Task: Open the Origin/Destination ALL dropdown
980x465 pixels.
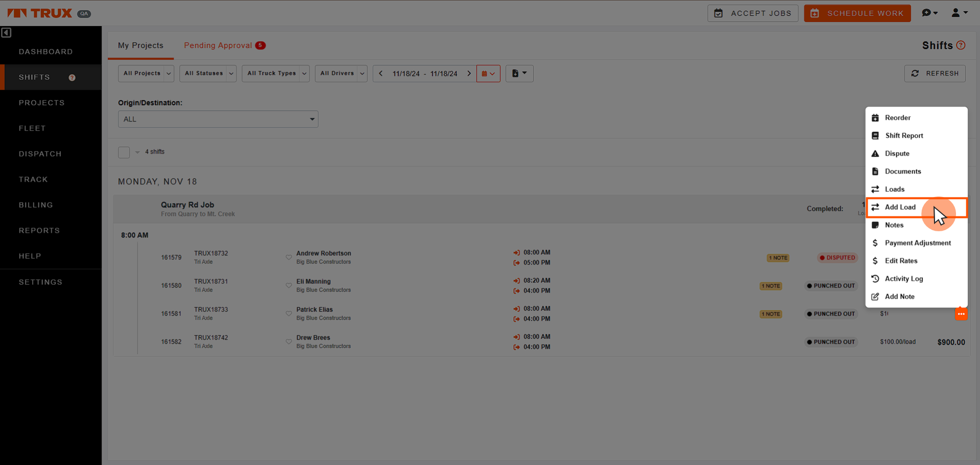Action: click(x=218, y=119)
